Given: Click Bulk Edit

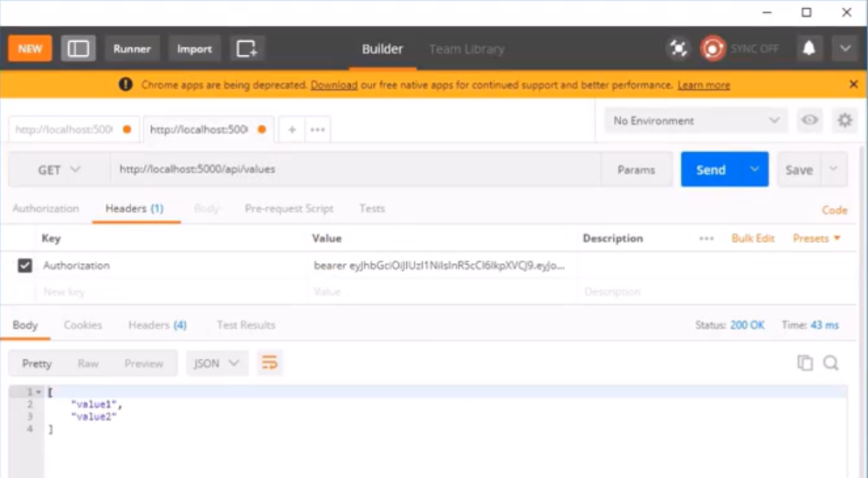Looking at the screenshot, I should [753, 239].
